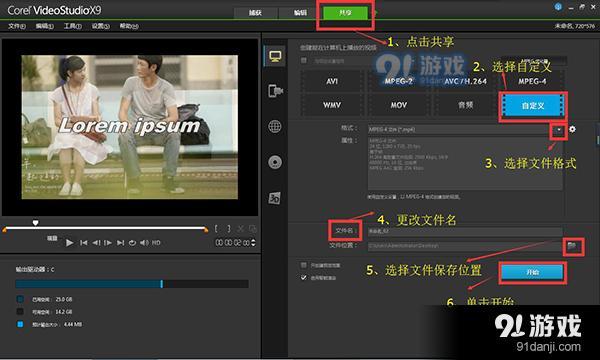Browse file location with folder icon
600x360 pixels.
572,246
